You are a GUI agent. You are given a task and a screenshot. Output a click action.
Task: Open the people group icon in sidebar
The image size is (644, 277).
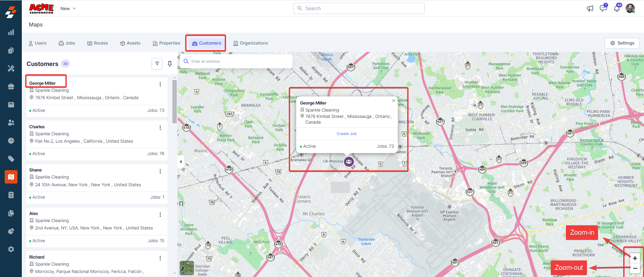pos(11,123)
